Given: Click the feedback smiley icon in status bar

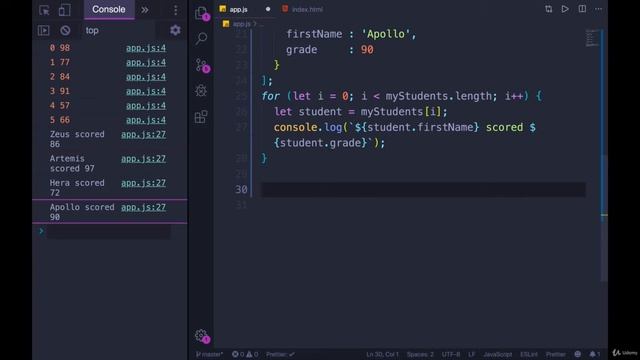Looking at the screenshot, I should pos(578,354).
